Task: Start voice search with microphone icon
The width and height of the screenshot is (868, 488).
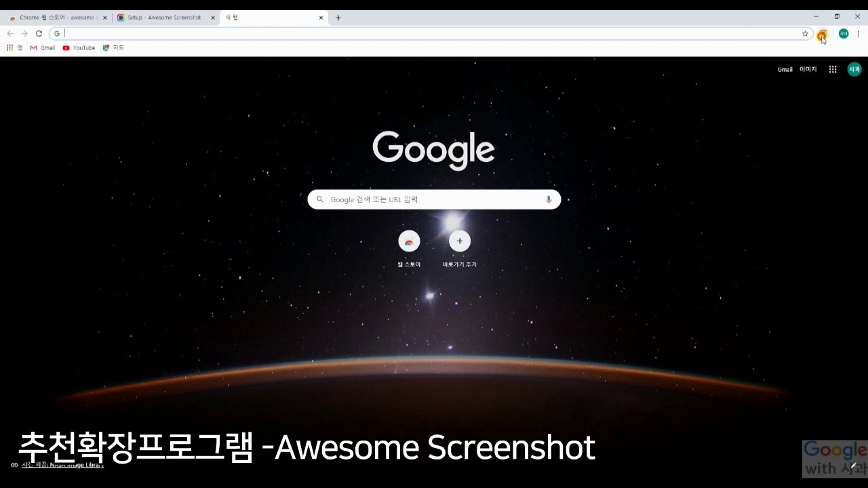Action: [549, 199]
